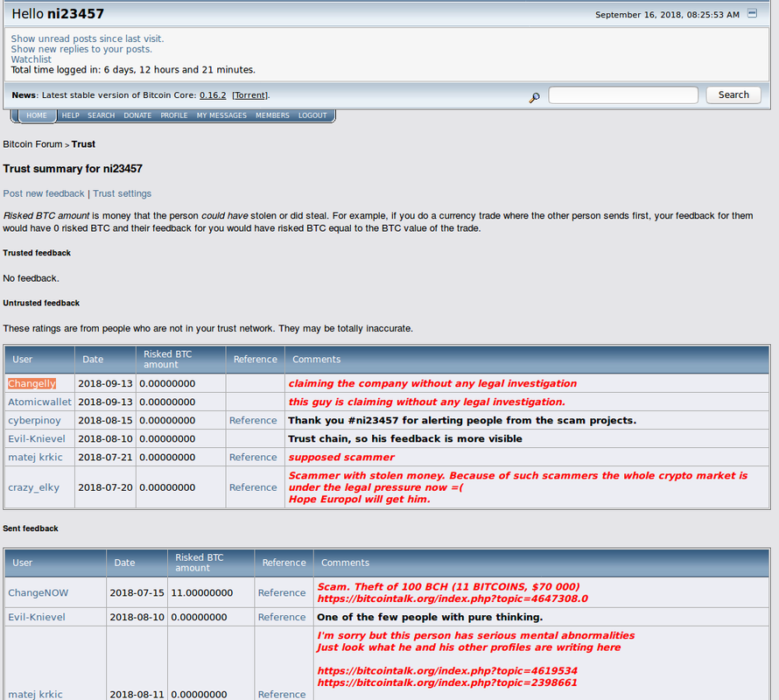The width and height of the screenshot is (779, 700).
Task: Open Reference link in cyberpinoy row
Action: (253, 420)
